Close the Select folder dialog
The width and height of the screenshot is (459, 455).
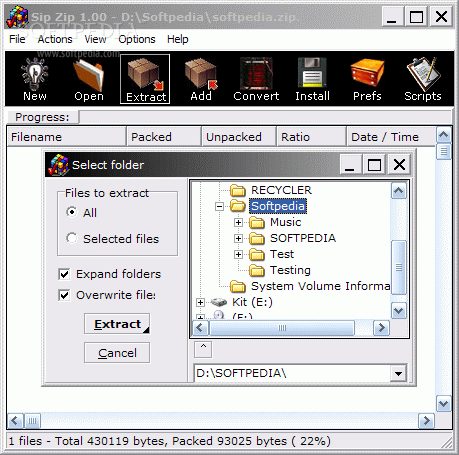[399, 165]
